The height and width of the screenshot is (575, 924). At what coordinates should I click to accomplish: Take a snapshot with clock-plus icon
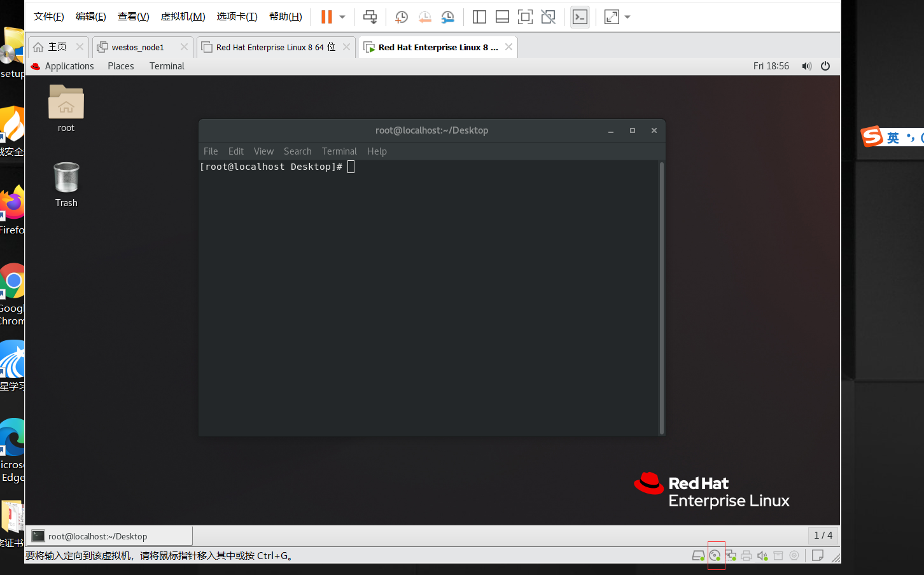pos(401,17)
